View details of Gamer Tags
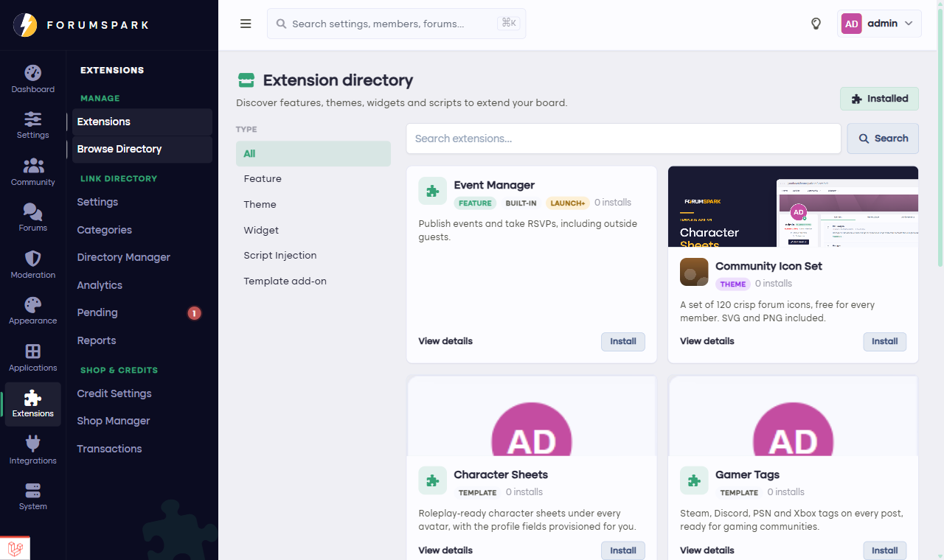The height and width of the screenshot is (560, 944). coord(707,550)
